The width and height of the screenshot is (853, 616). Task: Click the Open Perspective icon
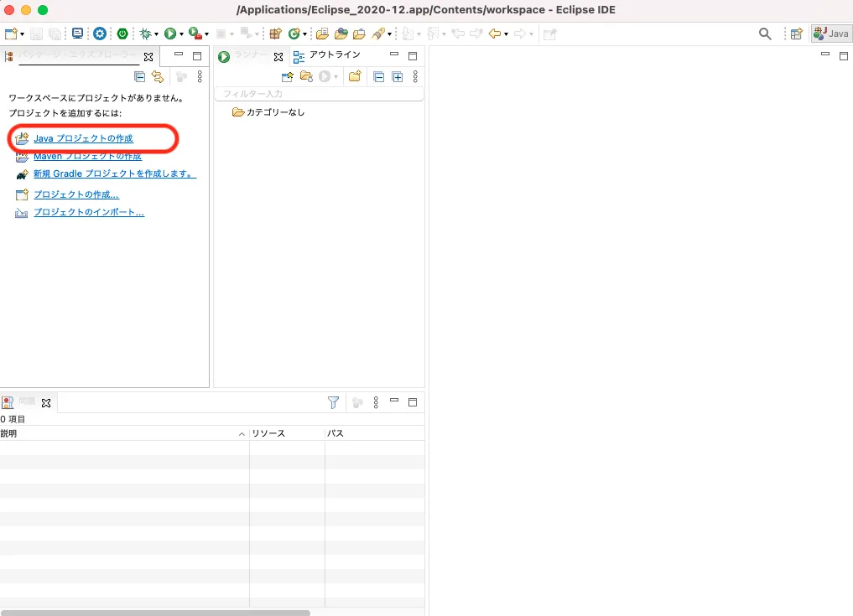(797, 34)
